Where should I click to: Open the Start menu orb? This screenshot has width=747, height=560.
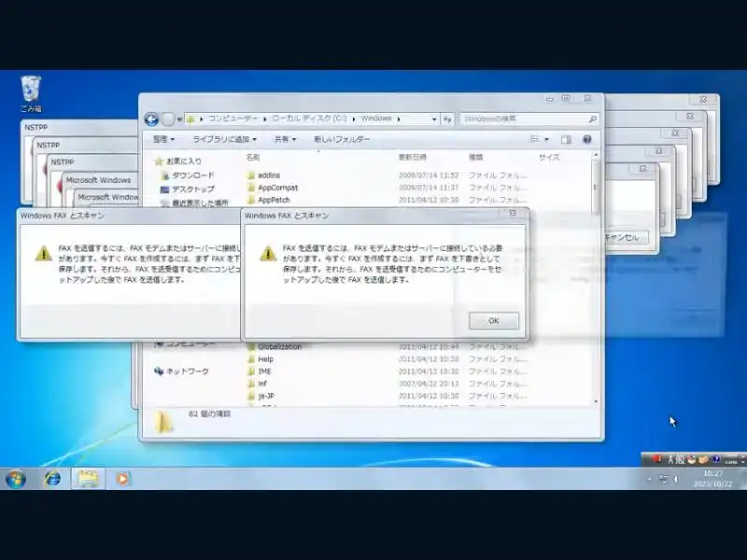point(15,479)
